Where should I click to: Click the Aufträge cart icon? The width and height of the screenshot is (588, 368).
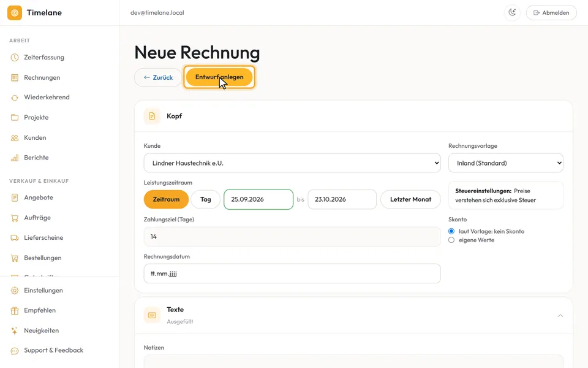pyautogui.click(x=15, y=218)
